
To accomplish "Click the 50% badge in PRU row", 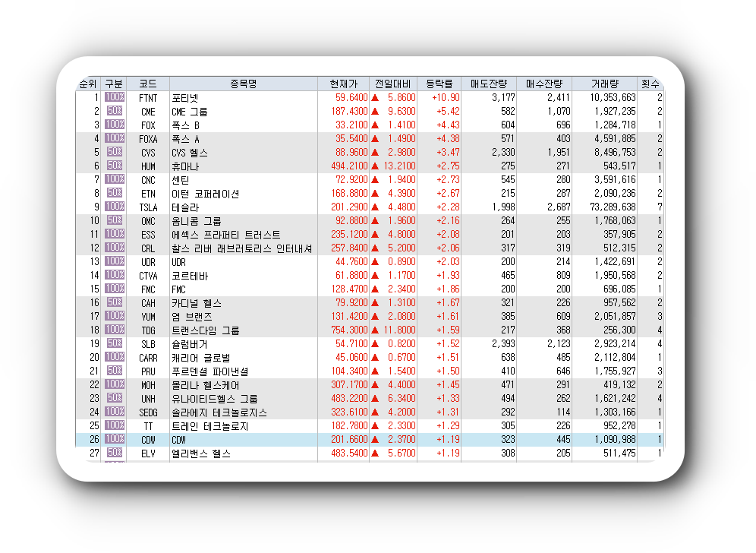I will pos(115,371).
